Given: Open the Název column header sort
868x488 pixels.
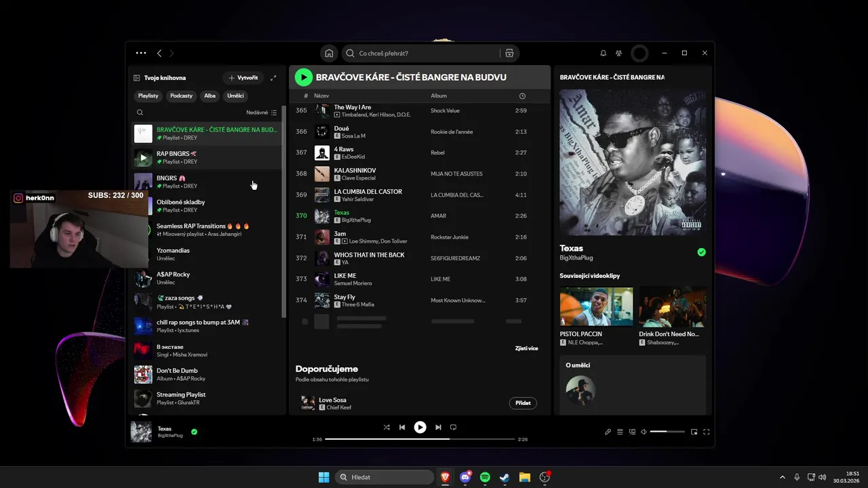Looking at the screenshot, I should [321, 96].
